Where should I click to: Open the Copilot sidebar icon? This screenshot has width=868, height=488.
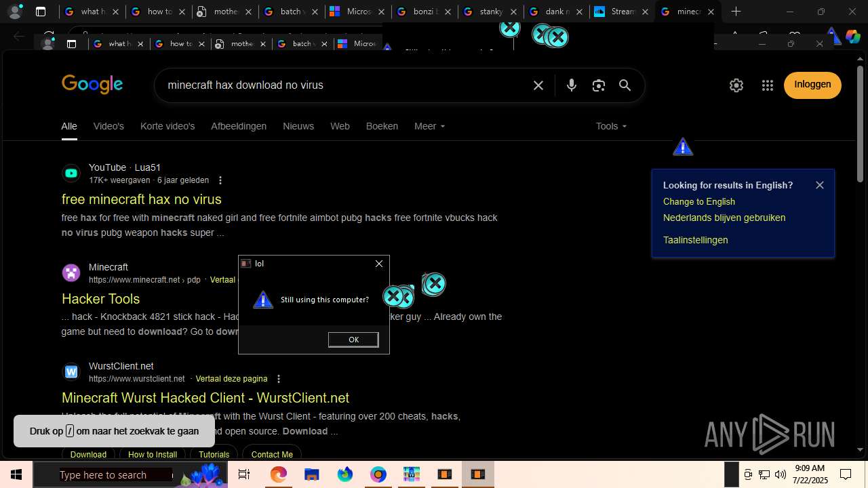(852, 37)
